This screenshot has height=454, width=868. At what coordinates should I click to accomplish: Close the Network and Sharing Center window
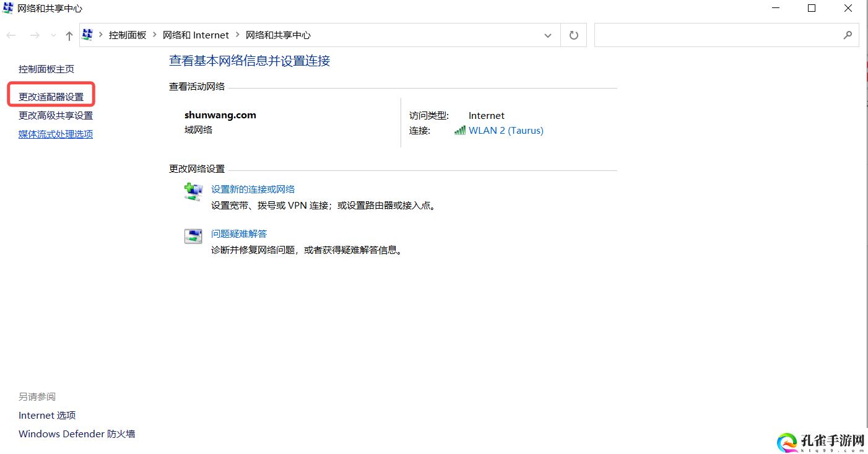click(x=848, y=8)
